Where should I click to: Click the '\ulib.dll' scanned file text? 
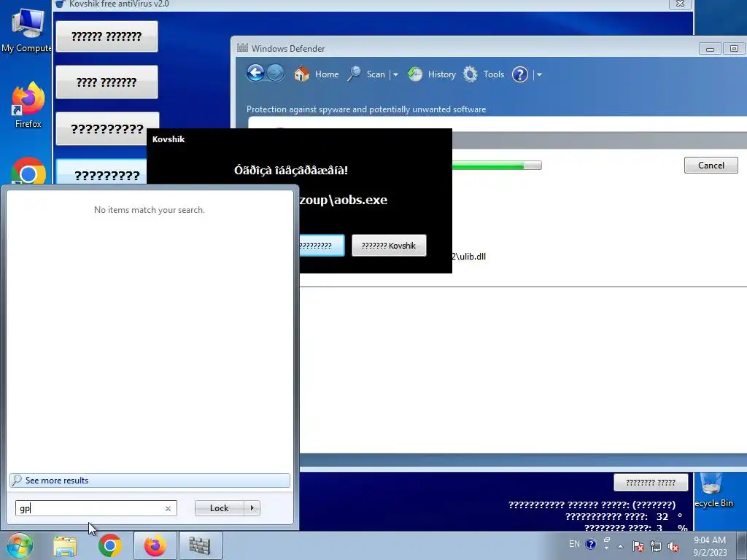pos(469,256)
